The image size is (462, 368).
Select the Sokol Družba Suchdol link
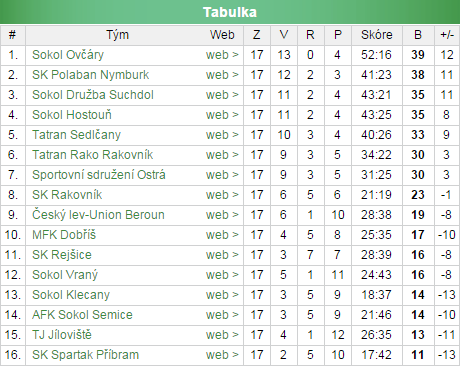pos(93,95)
